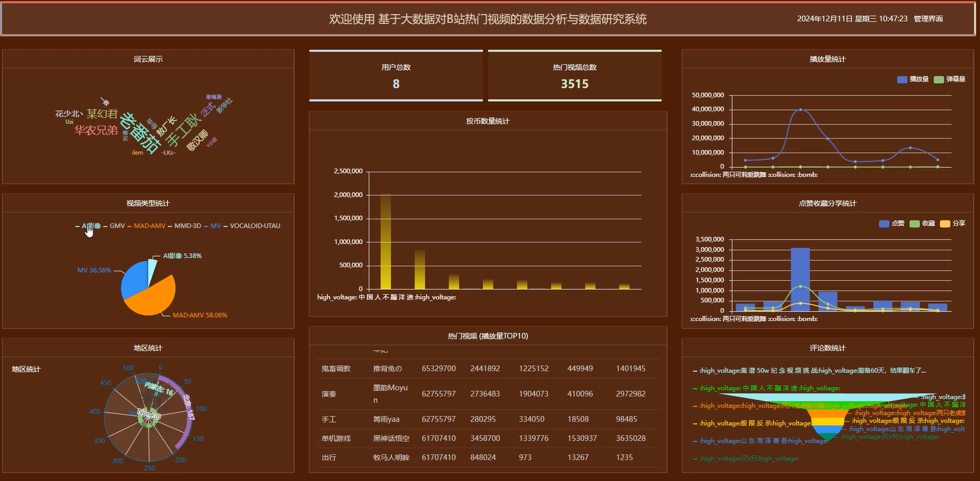Screen dimensions: 980x481
Task: Toggle the green 中国人不蹦洋迪 funnel legend entry
Action: tap(766, 388)
